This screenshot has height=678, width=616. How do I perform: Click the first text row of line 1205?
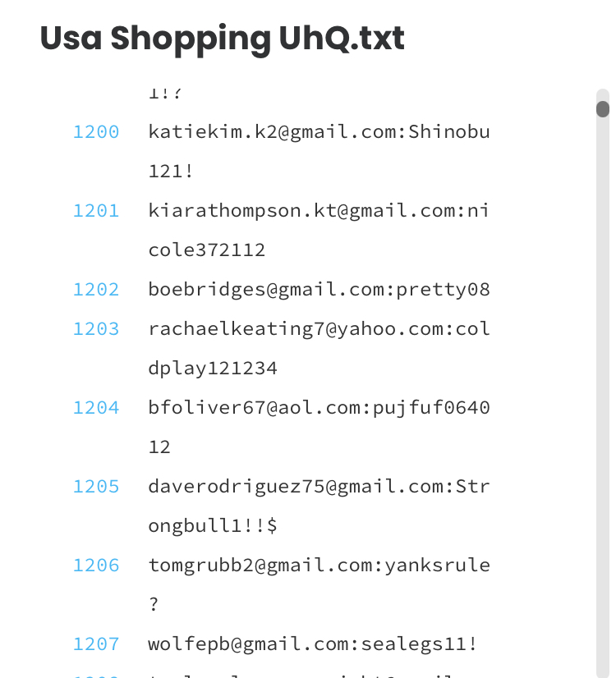pyautogui.click(x=319, y=487)
